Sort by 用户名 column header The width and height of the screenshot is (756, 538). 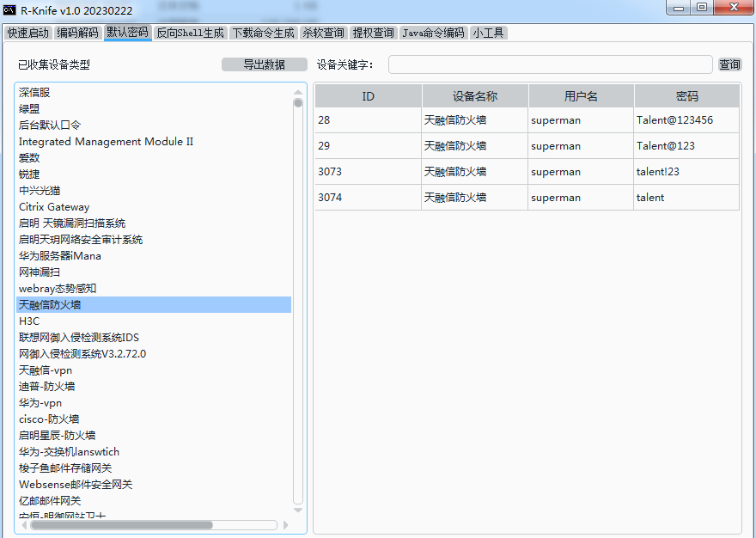[581, 96]
